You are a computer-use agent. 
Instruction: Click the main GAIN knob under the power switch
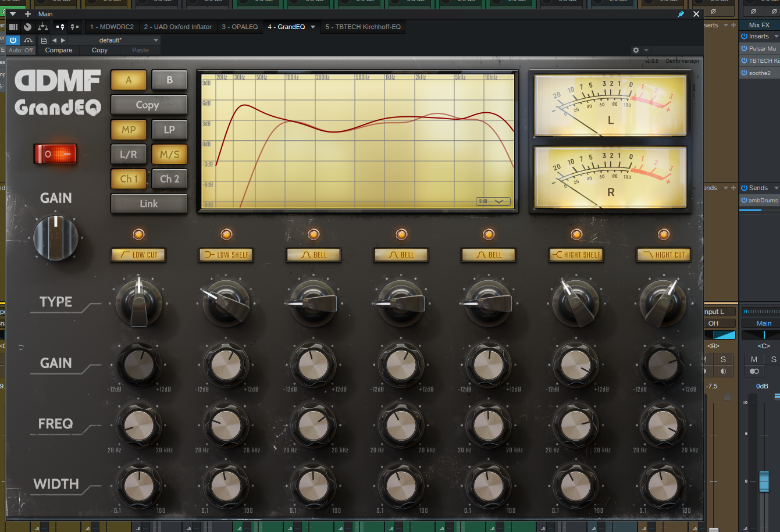[x=55, y=238]
